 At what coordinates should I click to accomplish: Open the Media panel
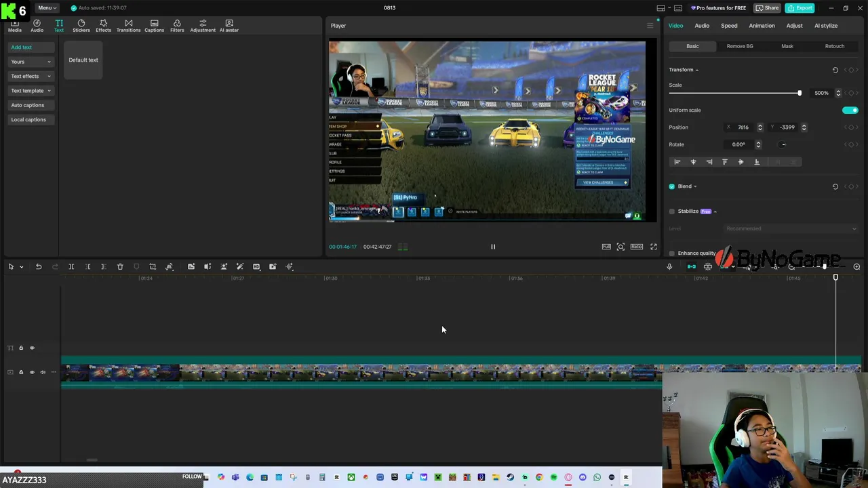click(x=14, y=26)
